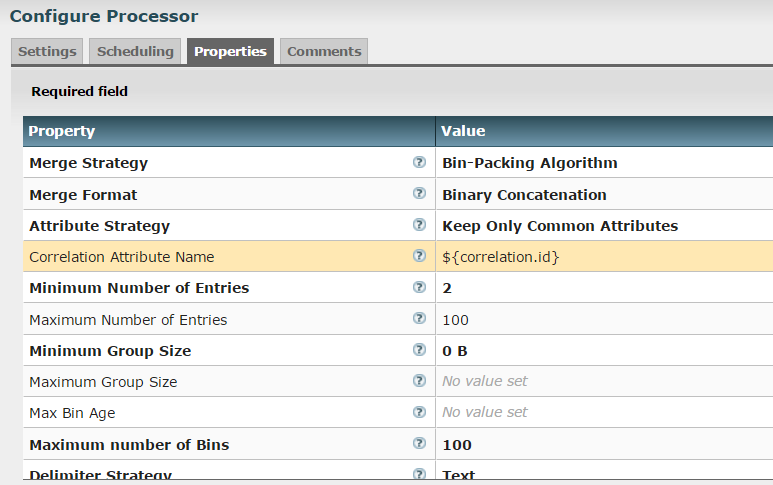Viewport: 773px width, 485px height.
Task: Open help for Correlation Attribute Name
Action: point(419,256)
